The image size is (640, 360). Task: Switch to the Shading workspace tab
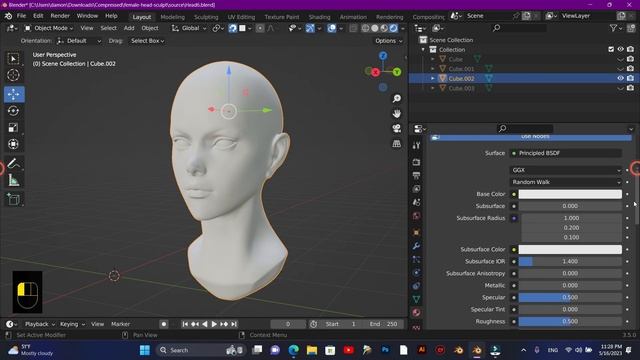coord(319,17)
